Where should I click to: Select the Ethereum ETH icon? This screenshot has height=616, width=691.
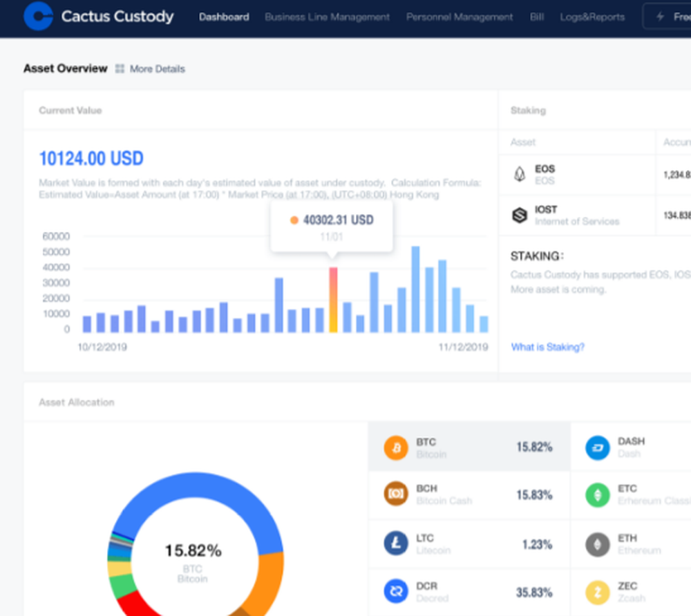coord(598,544)
